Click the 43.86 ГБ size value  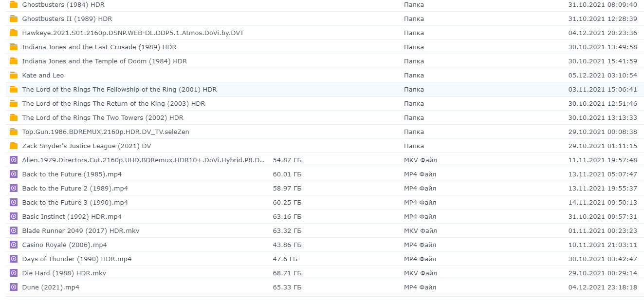287,245
